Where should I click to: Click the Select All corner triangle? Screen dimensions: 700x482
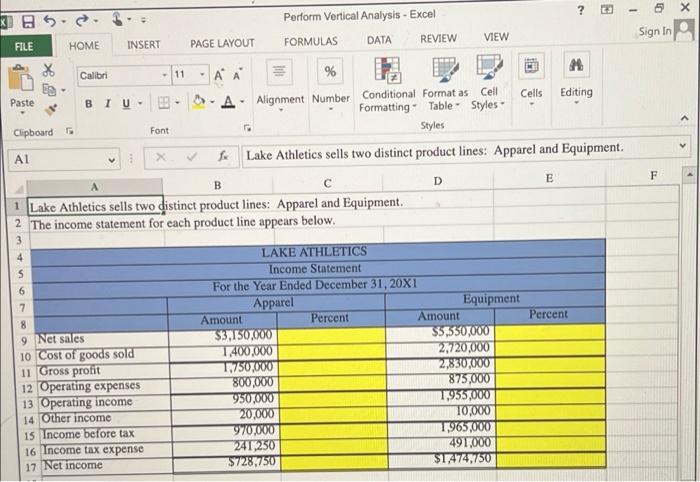coord(18,188)
